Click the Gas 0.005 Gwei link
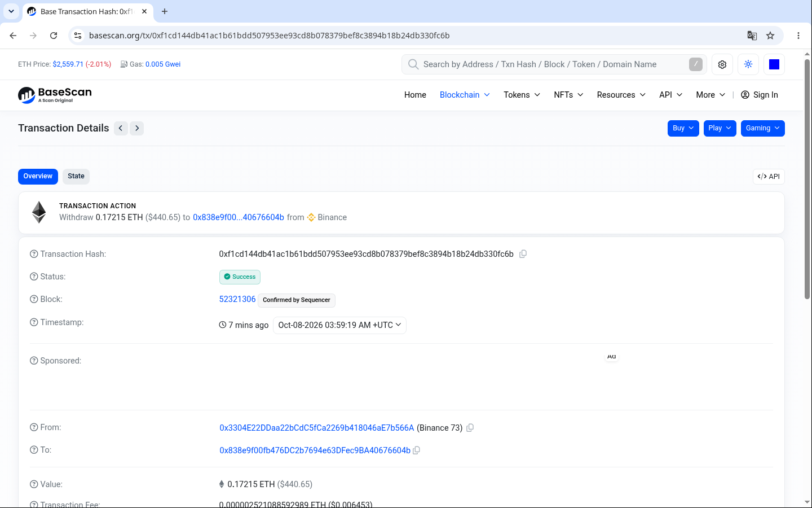This screenshot has width=812, height=508. point(163,64)
